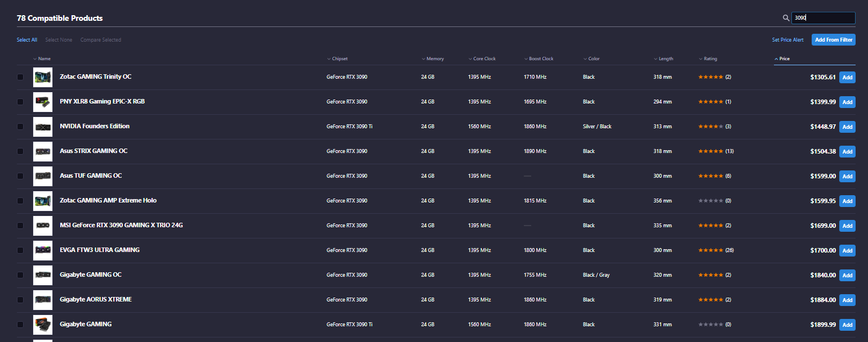Select the Zotac GAMING AMP Extreme Holo checkbox
The height and width of the screenshot is (342, 868).
[20, 201]
